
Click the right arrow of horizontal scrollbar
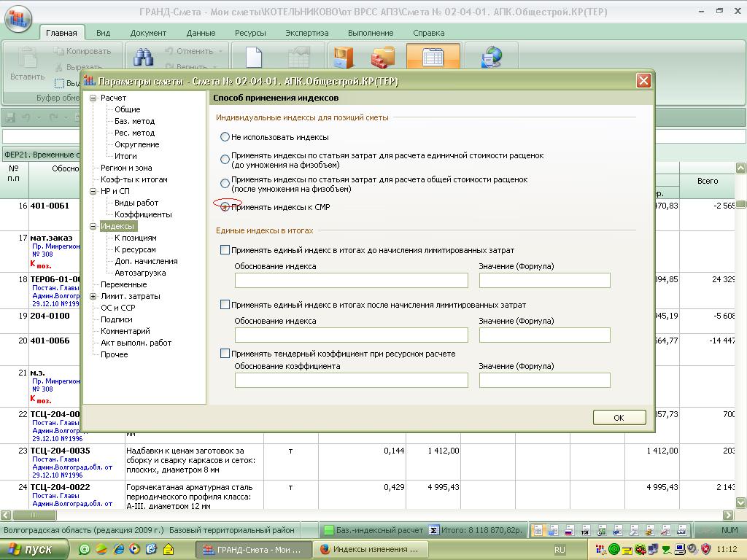[728, 515]
